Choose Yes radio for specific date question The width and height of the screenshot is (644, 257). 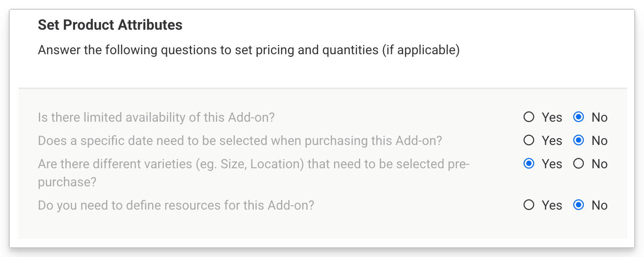(529, 140)
